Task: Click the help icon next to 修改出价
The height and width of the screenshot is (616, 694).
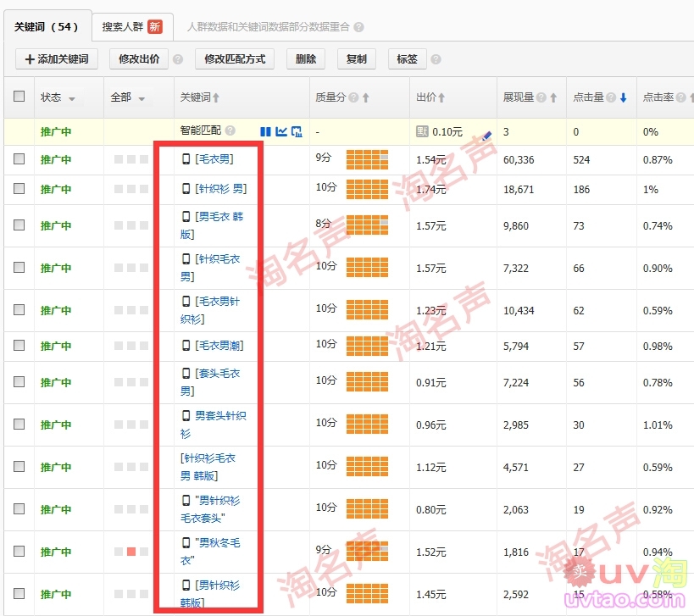Action: pos(177,59)
